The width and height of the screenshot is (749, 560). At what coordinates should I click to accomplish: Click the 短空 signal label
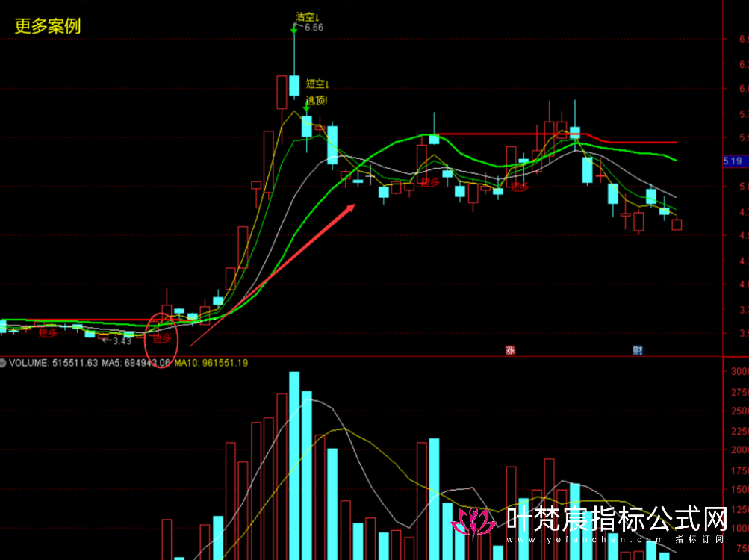317,84
